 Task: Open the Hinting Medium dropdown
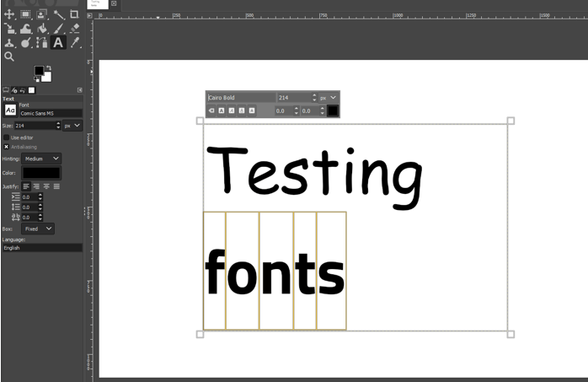click(41, 158)
